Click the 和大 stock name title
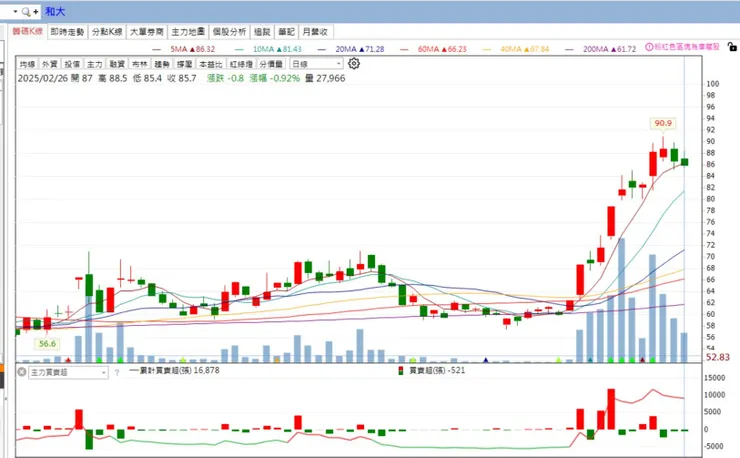This screenshot has height=458, width=740. coord(55,11)
